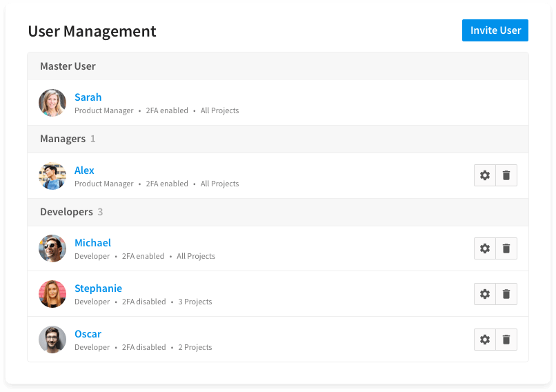Remove Stephanie with the trash icon
Viewport: 556px width, 392px height.
(506, 294)
